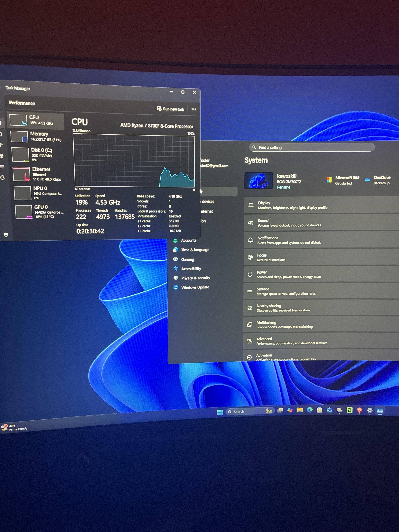Open the three-dots more options menu

(x=194, y=109)
